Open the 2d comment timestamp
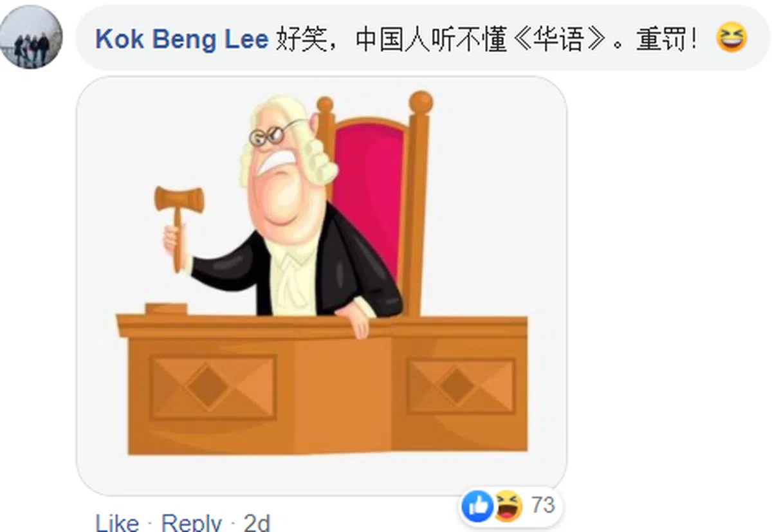The width and height of the screenshot is (772, 532). 257,522
